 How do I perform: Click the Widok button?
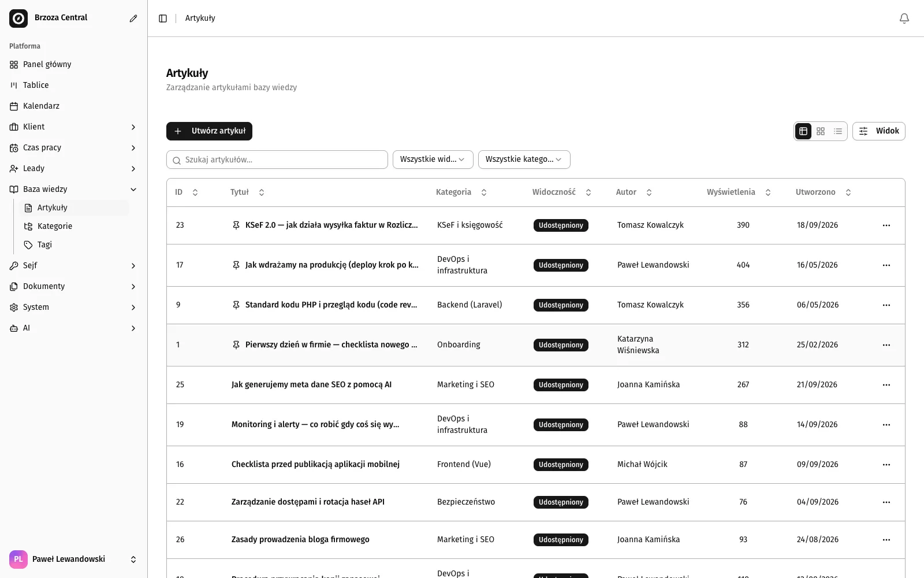pyautogui.click(x=879, y=131)
